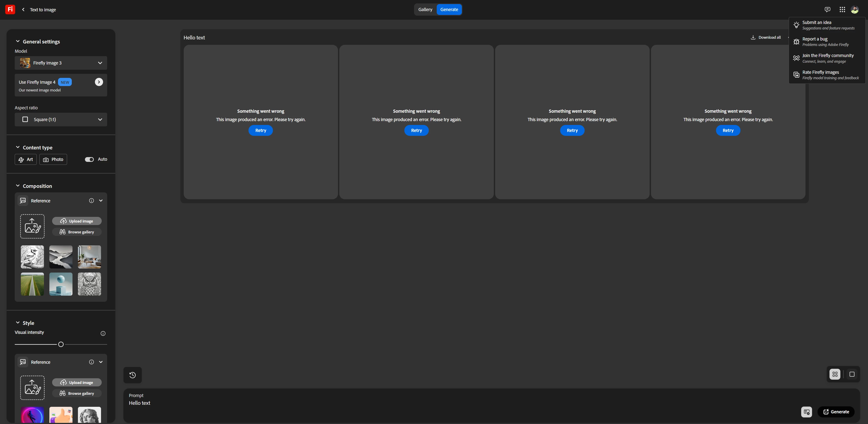The width and height of the screenshot is (868, 424).
Task: Click Download all button
Action: click(x=766, y=37)
